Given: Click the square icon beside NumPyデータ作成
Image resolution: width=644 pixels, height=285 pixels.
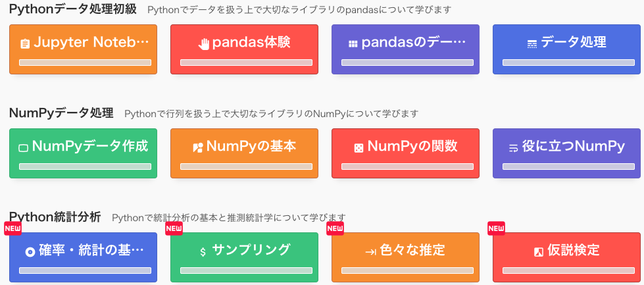Looking at the screenshot, I should [x=23, y=148].
